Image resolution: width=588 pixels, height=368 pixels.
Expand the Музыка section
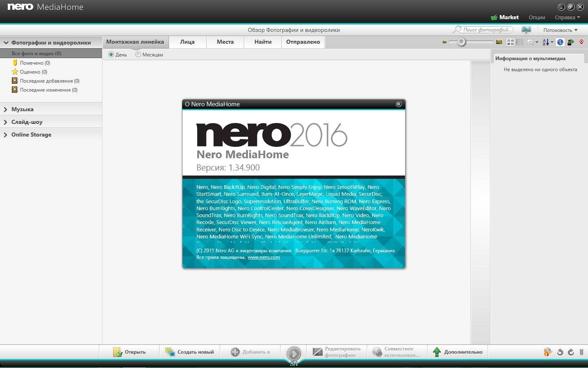(6, 109)
